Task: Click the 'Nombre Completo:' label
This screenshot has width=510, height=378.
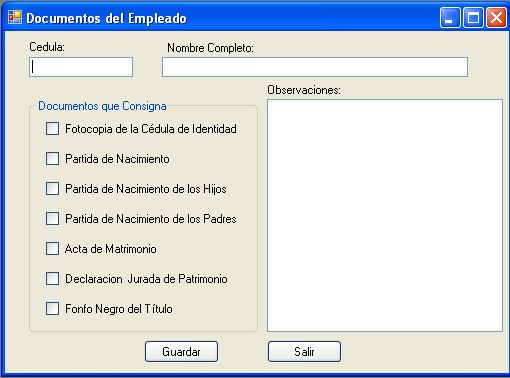Action: click(210, 48)
